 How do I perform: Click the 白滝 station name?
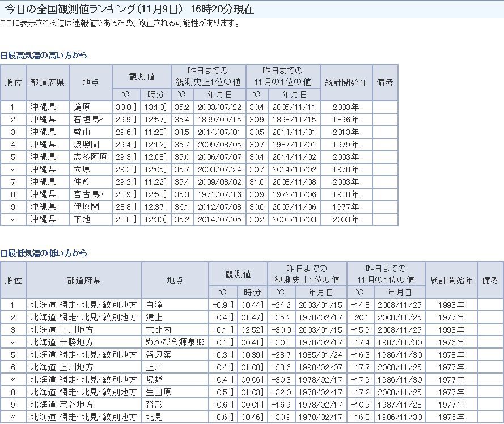tap(154, 305)
